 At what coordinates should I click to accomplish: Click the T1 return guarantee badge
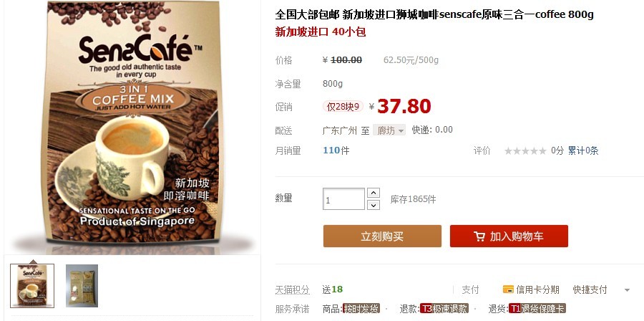[537, 309]
